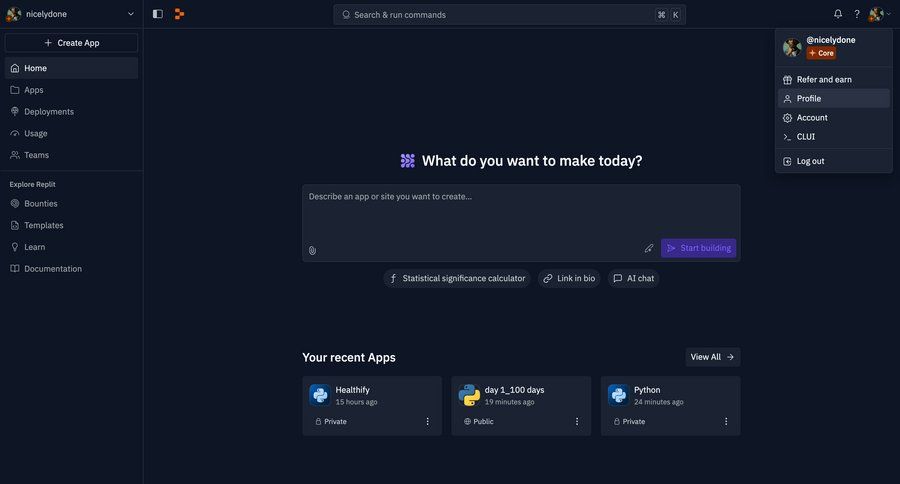Click the user avatar in the top bar
Image resolution: width=900 pixels, height=484 pixels.
pyautogui.click(x=876, y=14)
